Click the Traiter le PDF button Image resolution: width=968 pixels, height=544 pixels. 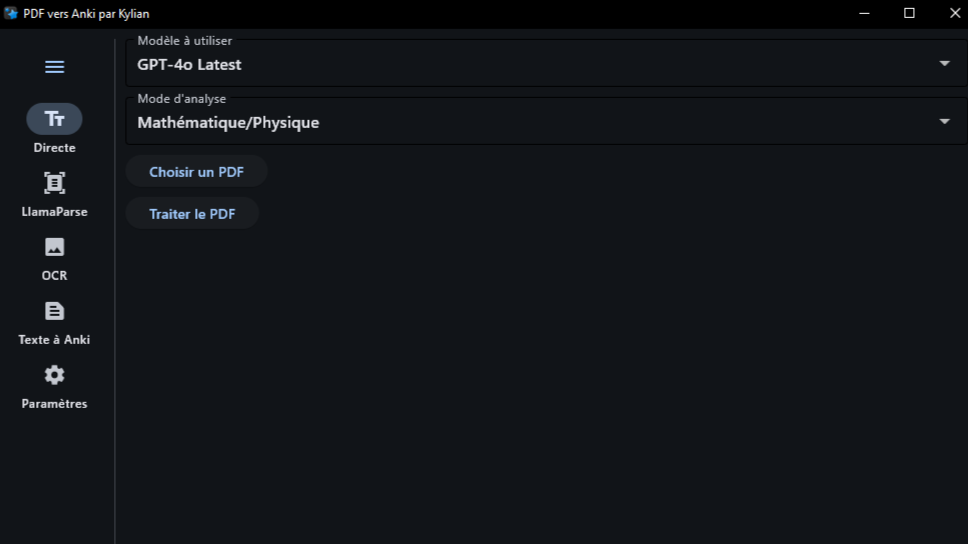192,214
